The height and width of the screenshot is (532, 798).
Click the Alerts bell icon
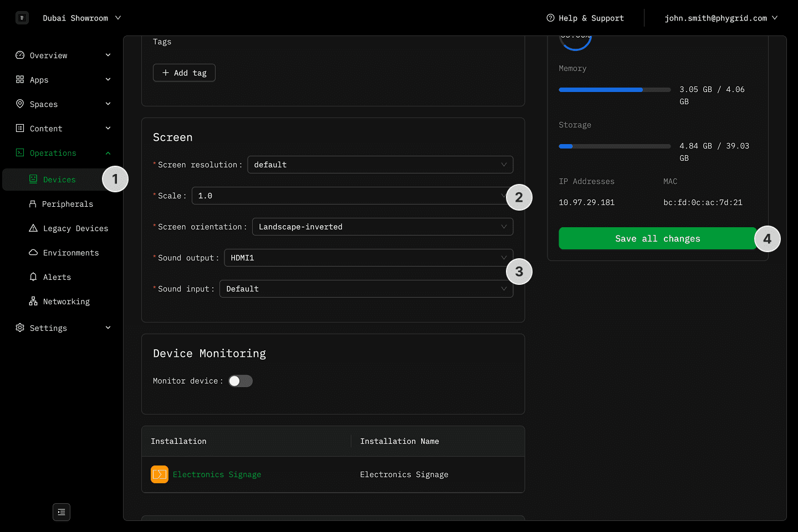tap(33, 277)
